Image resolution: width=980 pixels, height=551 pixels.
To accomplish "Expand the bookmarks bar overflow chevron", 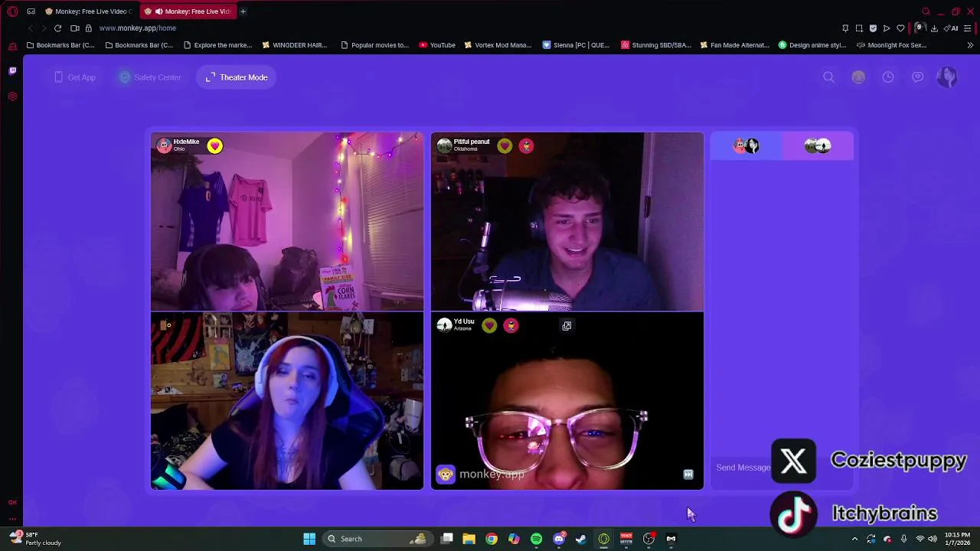I will tap(970, 45).
